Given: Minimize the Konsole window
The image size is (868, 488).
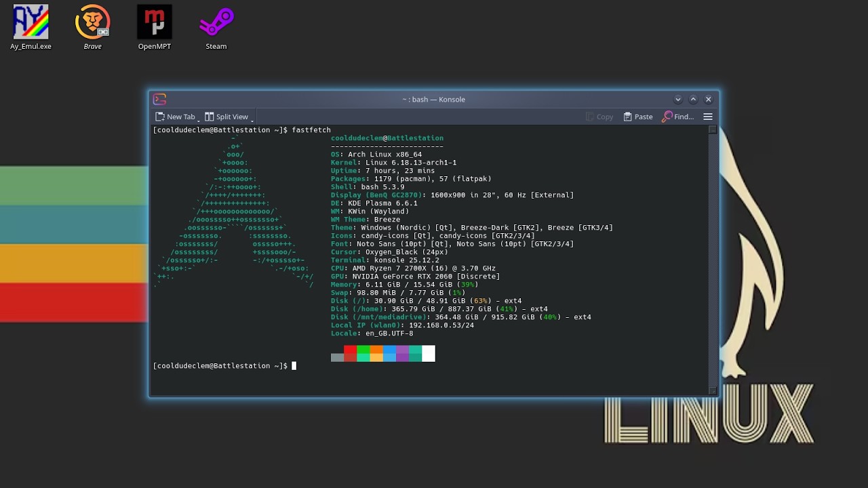Looking at the screenshot, I should click(678, 99).
